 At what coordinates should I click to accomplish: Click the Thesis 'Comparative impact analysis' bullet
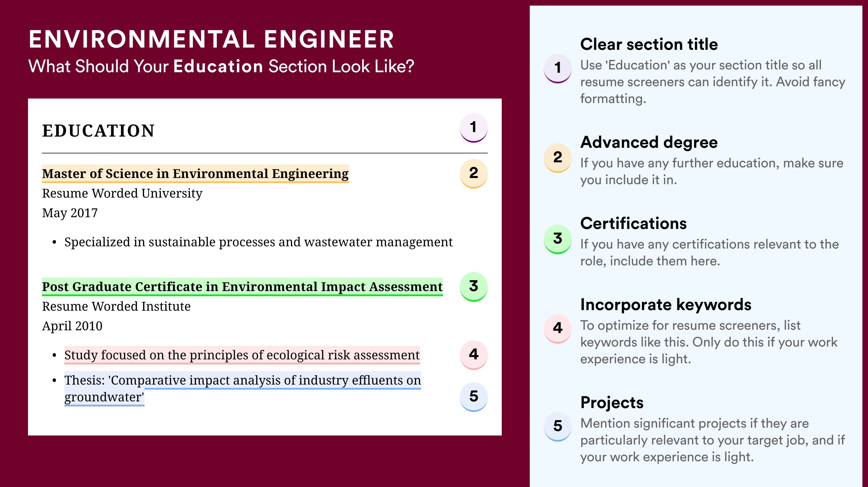pyautogui.click(x=242, y=389)
